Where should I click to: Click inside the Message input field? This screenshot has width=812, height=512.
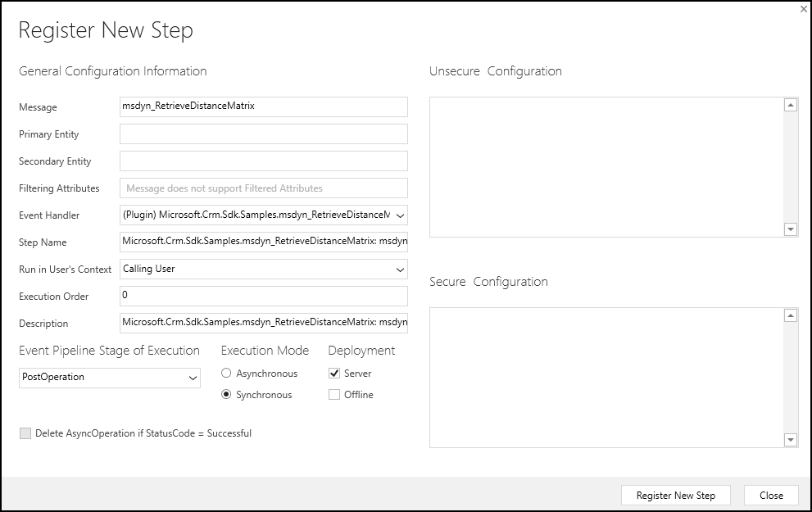click(262, 106)
